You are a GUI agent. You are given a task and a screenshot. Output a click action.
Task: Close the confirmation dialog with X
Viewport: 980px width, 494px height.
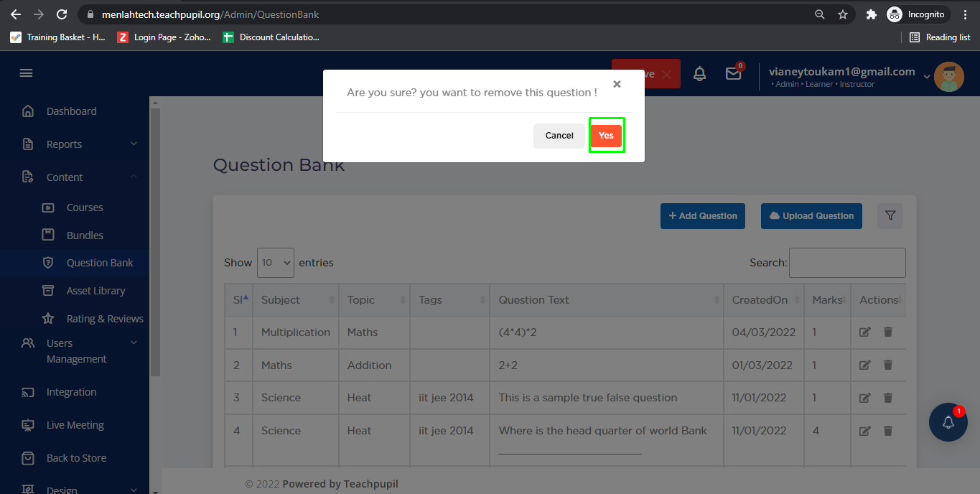click(617, 84)
